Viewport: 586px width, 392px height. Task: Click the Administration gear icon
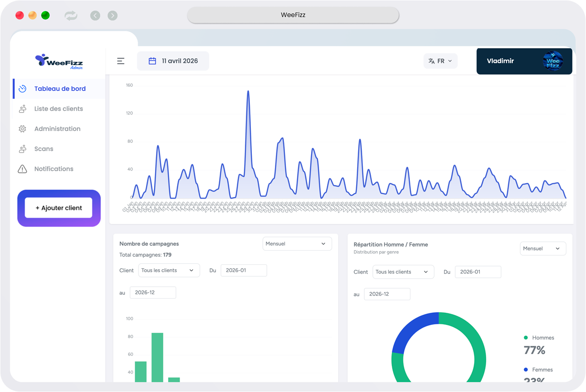(x=23, y=129)
